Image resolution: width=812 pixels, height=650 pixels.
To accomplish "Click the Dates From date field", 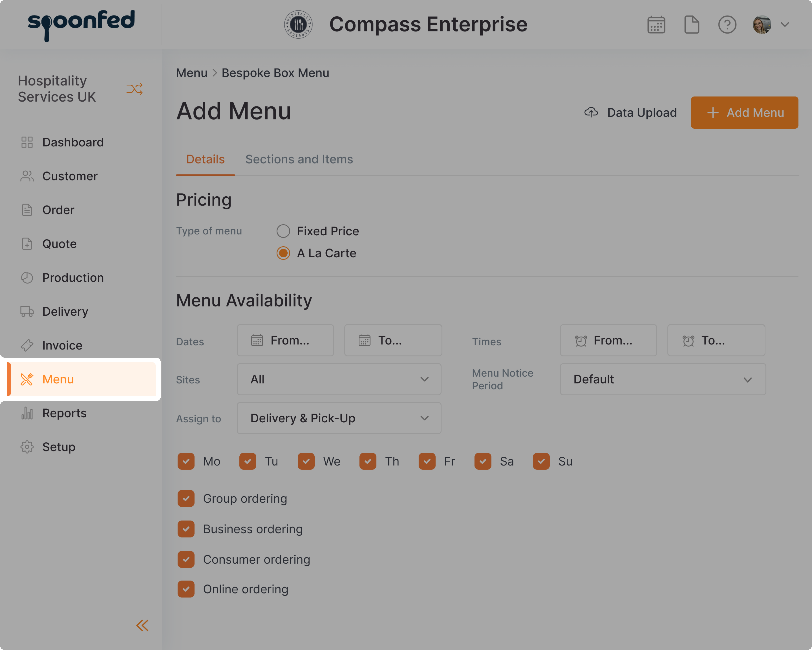I will [x=285, y=340].
